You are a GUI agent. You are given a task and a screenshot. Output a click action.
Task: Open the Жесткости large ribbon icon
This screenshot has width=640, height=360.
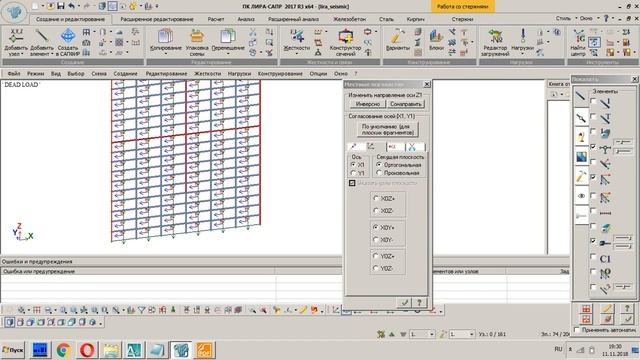pyautogui.click(x=297, y=36)
